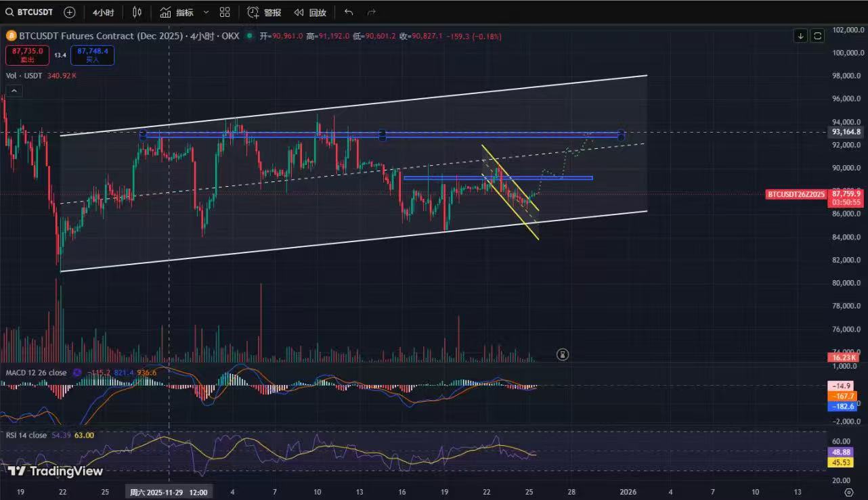This screenshot has width=868, height=500.
Task: Click the RSI 14 close legend
Action: (26, 435)
